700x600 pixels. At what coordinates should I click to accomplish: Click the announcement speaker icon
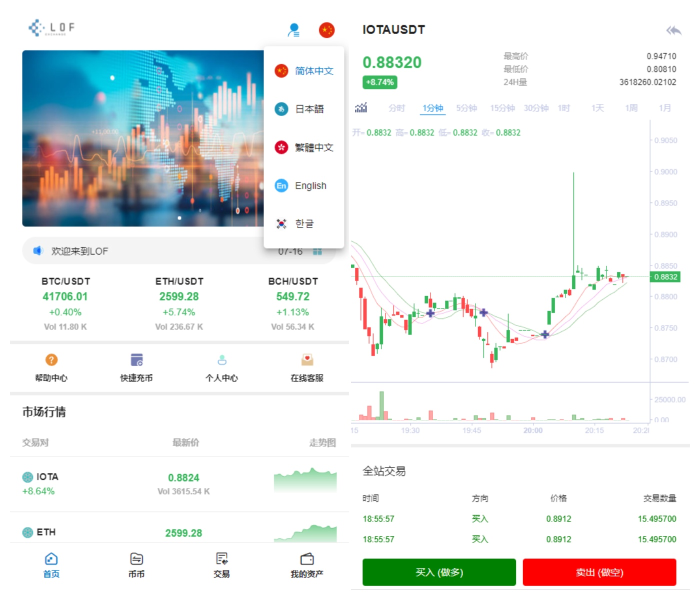38,250
